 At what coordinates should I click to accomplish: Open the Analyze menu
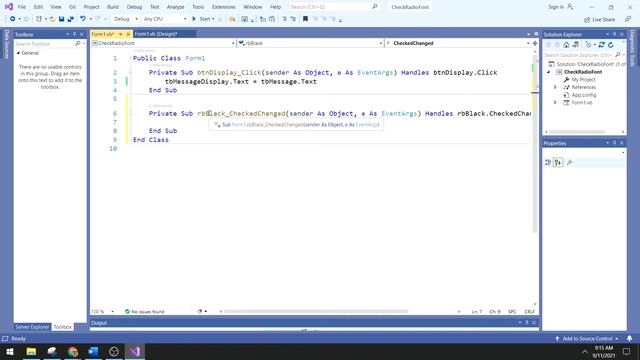tap(176, 7)
